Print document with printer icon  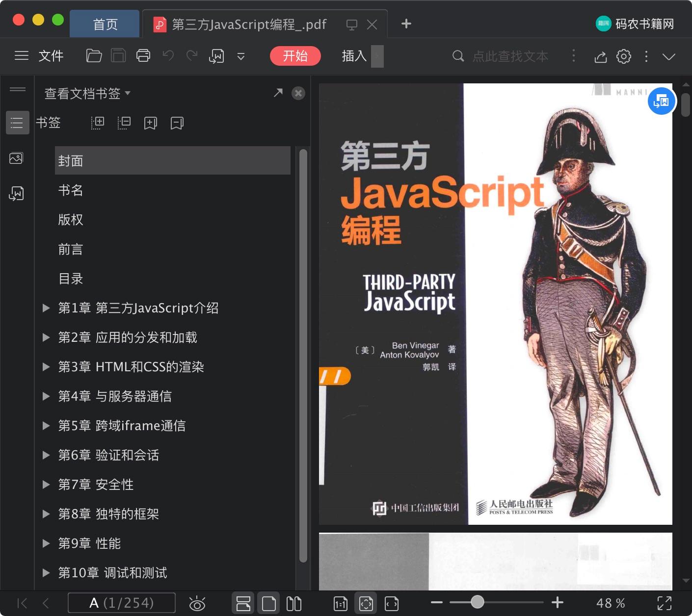143,56
